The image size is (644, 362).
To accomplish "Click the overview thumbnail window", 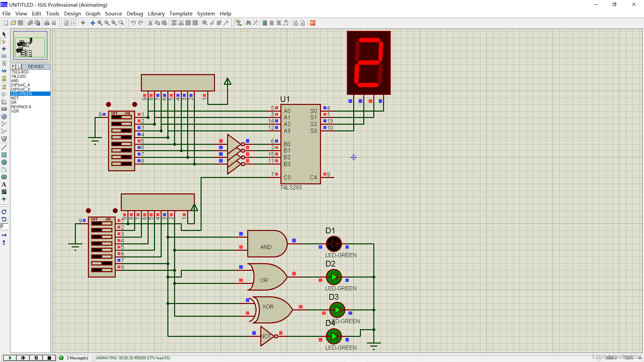I will pos(30,46).
